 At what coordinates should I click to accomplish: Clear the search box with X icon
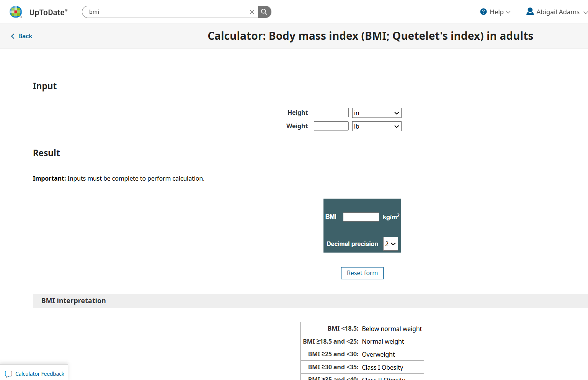tap(252, 12)
